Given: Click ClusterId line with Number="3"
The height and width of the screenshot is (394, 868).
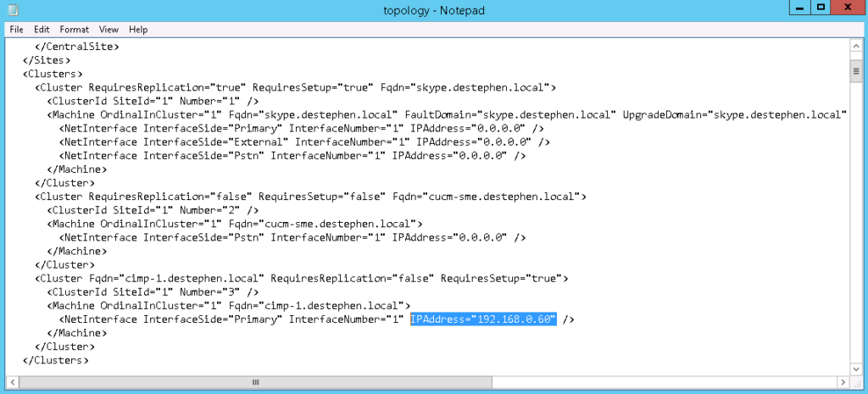Looking at the screenshot, I should point(153,292).
